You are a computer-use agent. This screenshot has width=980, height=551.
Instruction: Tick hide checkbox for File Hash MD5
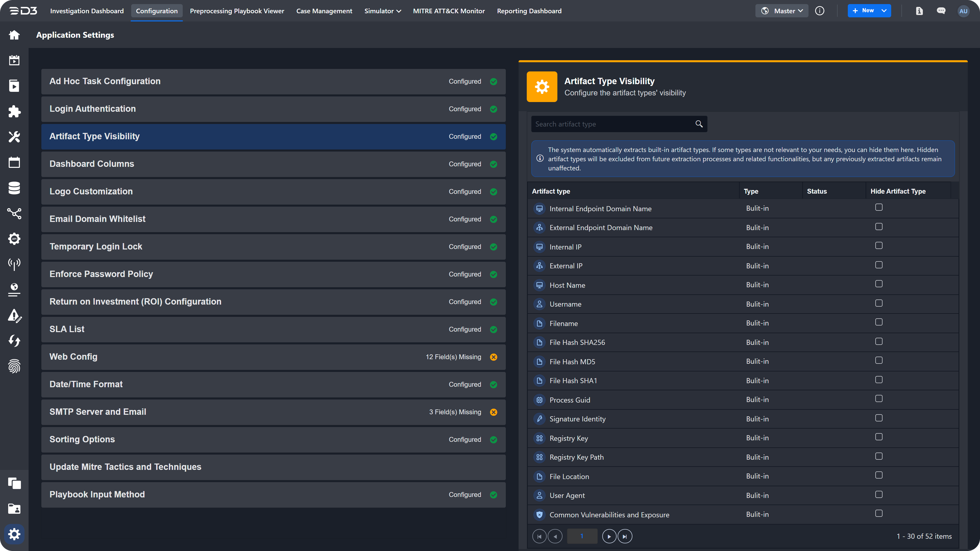[879, 360]
